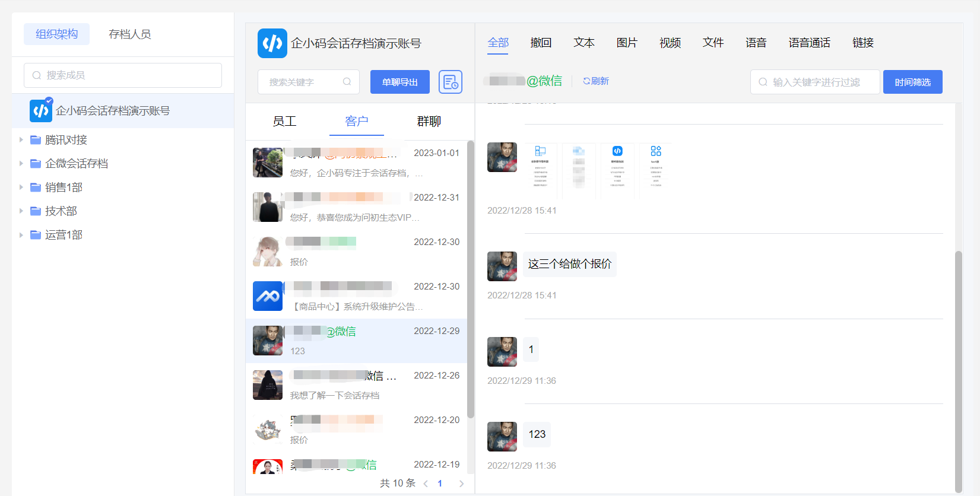Click the 刷新 refresh icon

click(586, 81)
